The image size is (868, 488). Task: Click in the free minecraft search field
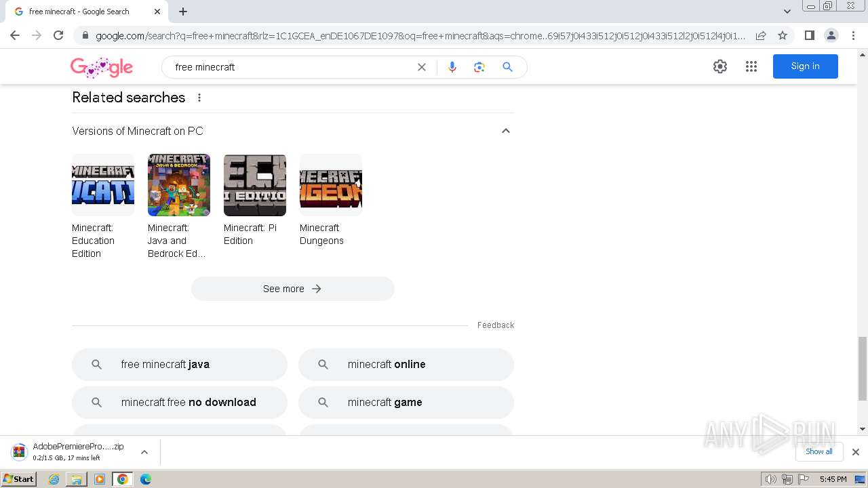[x=292, y=67]
